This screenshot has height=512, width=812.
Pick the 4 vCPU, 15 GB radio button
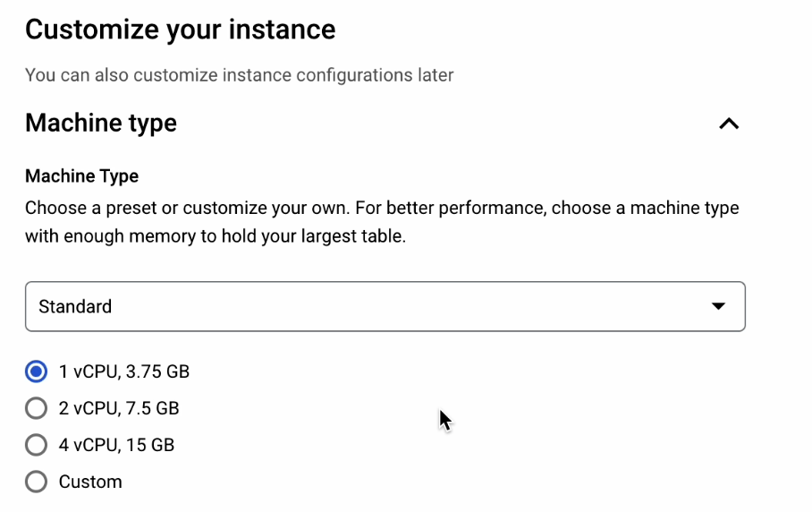pos(37,445)
